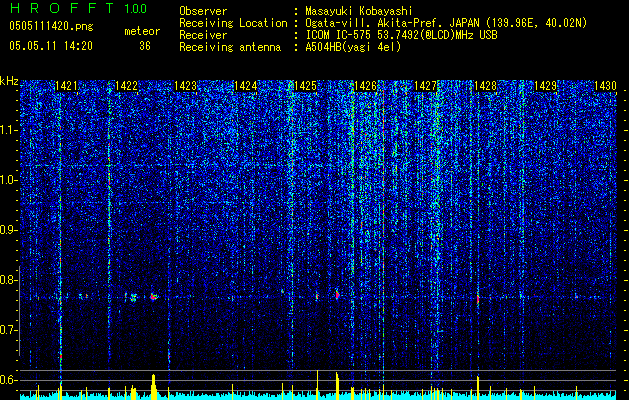Screen dimensions: 629x400
Task: Click the 1.1 kHz axis tick label
Action: coord(9,130)
